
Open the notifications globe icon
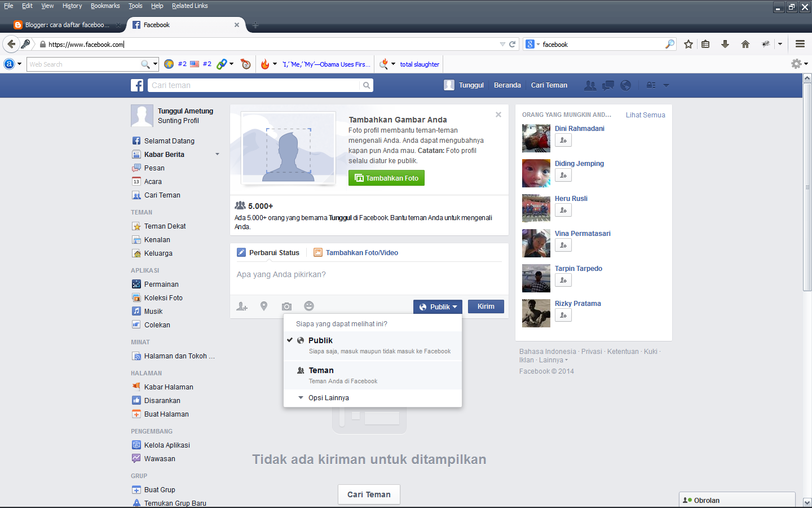point(625,85)
